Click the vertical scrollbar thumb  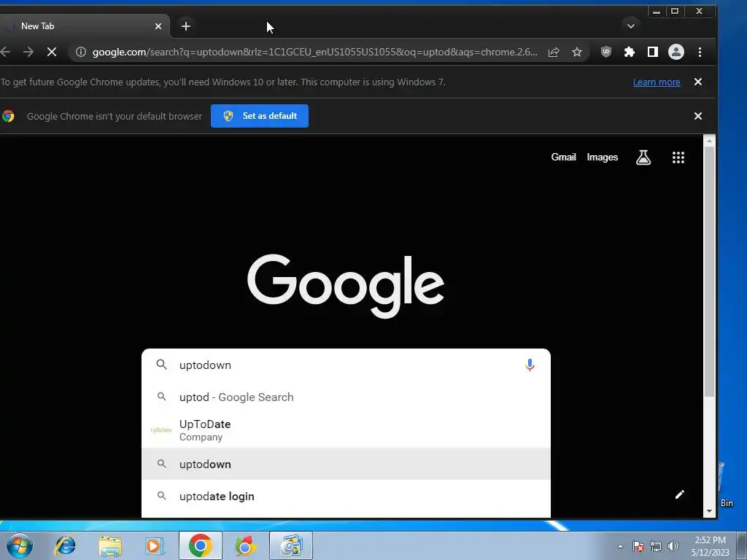[709, 271]
